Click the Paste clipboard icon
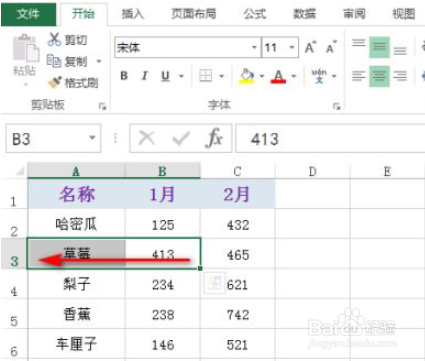The height and width of the screenshot is (361, 425). tap(25, 48)
